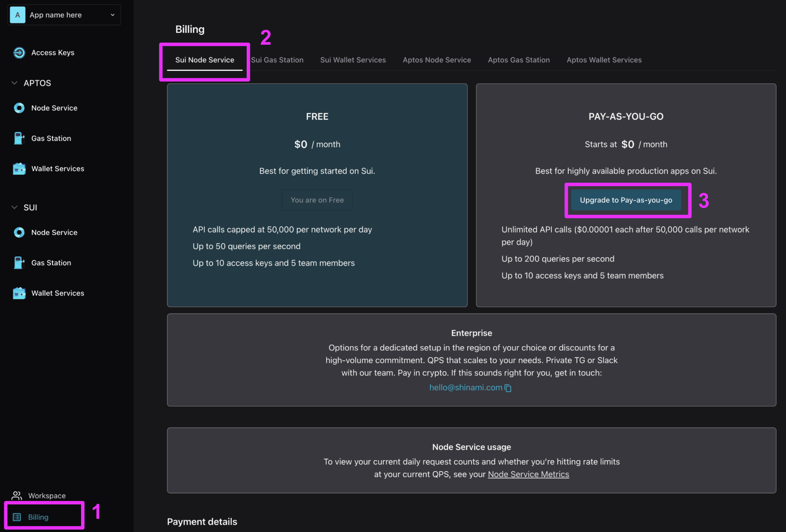Click the Billing list icon
Viewport: 786px width, 532px height.
17,517
